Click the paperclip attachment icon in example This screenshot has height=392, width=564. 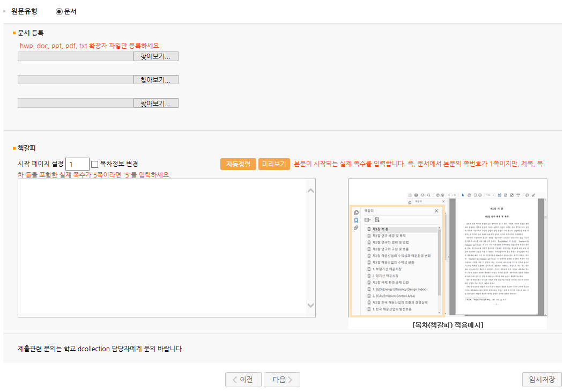point(356,228)
